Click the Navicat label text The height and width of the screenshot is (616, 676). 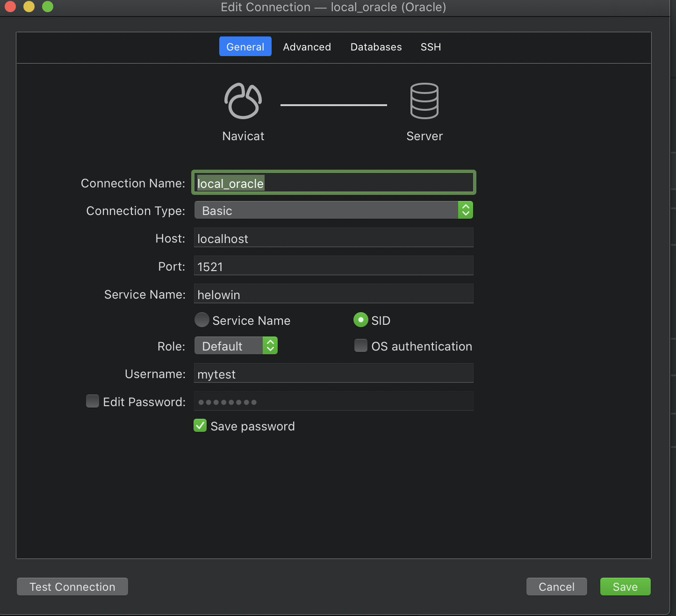[x=243, y=136]
